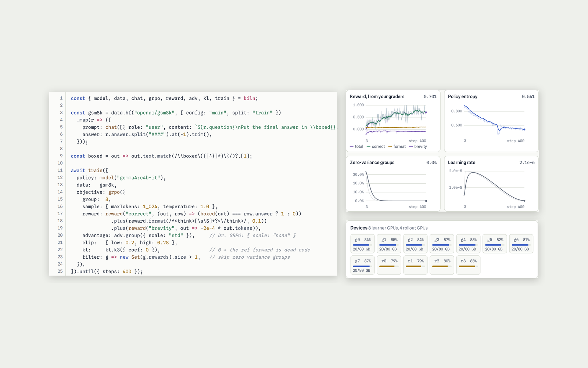Viewport: 588px width, 368px height.
Task: Click the Reward, from your graders title
Action: 377,96
